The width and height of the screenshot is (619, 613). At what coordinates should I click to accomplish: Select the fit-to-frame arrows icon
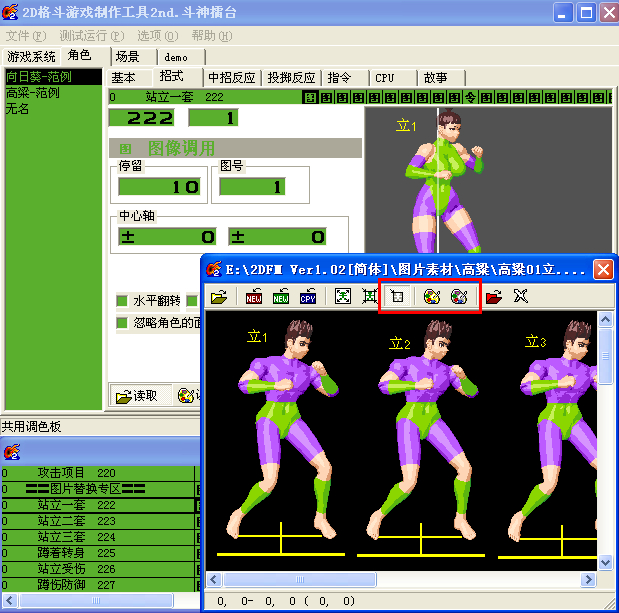coord(343,296)
